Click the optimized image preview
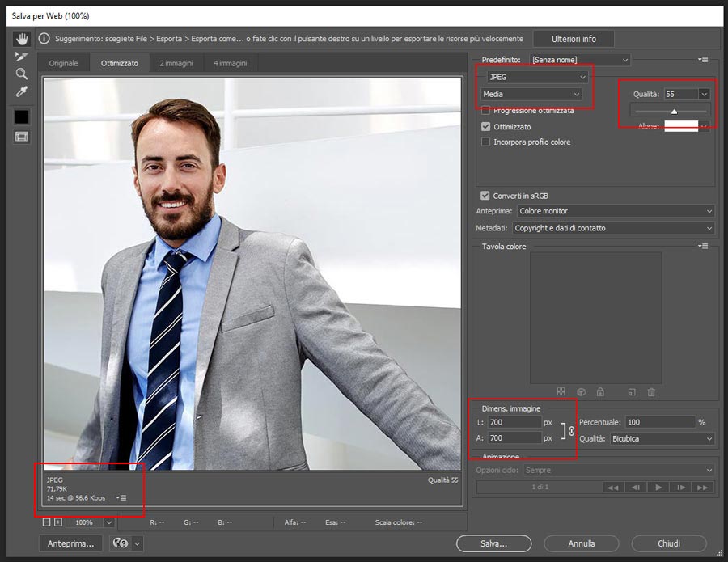This screenshot has height=562, width=728. 253,274
